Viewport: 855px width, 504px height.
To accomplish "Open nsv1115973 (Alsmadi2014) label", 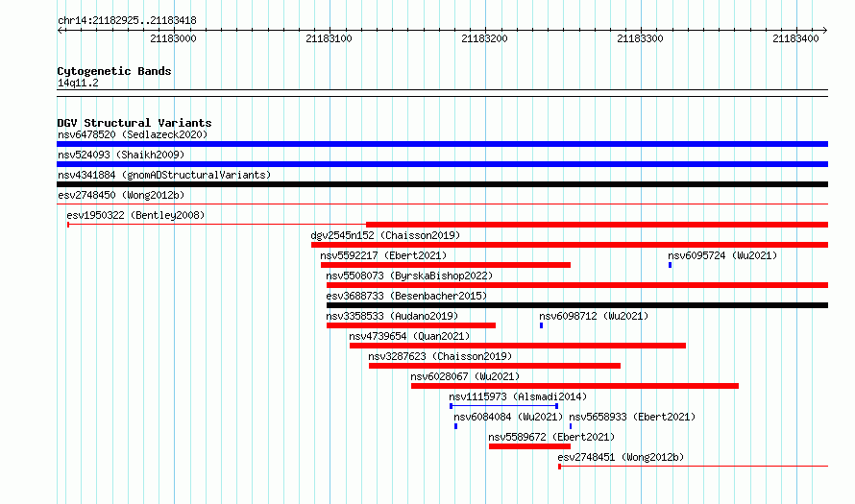I will (x=518, y=396).
